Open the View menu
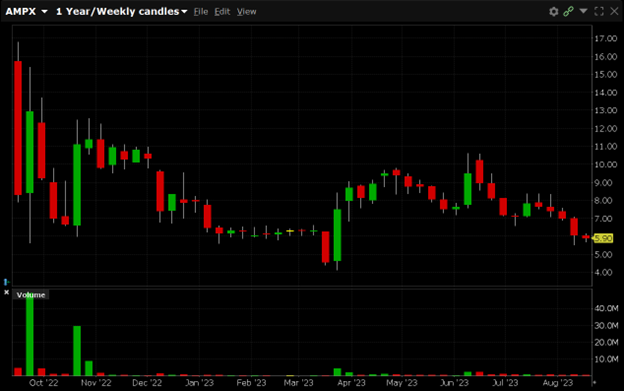The image size is (624, 391). click(246, 12)
